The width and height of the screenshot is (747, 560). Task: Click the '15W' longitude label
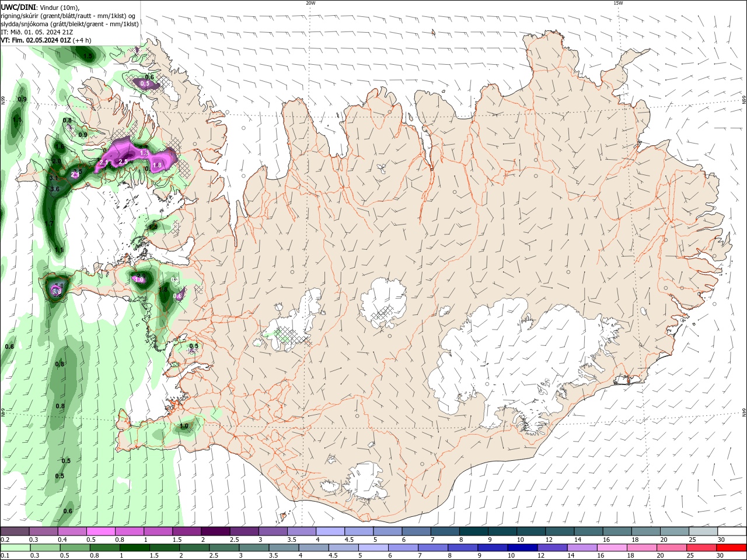(618, 3)
